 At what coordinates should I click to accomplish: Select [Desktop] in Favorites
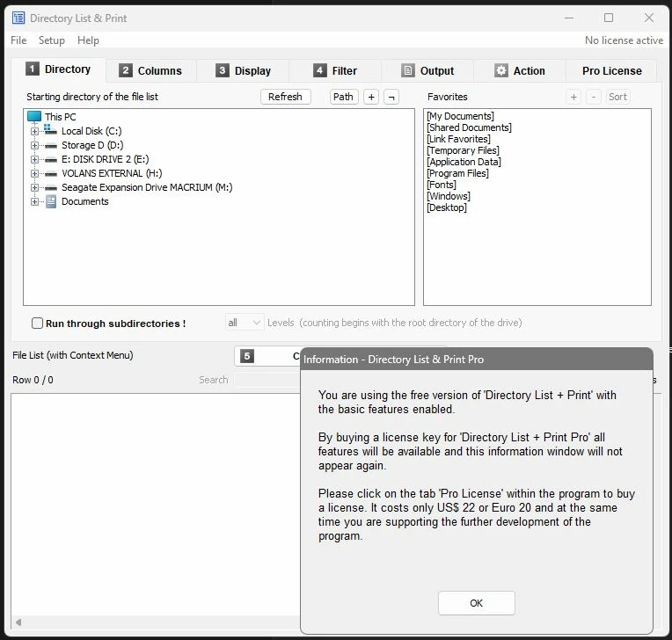[447, 207]
